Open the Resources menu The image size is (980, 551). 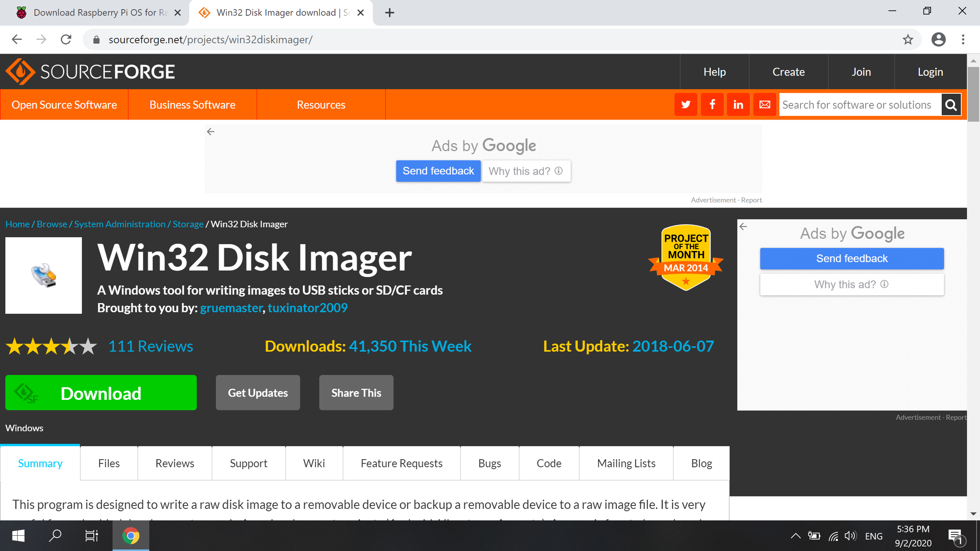pyautogui.click(x=321, y=105)
